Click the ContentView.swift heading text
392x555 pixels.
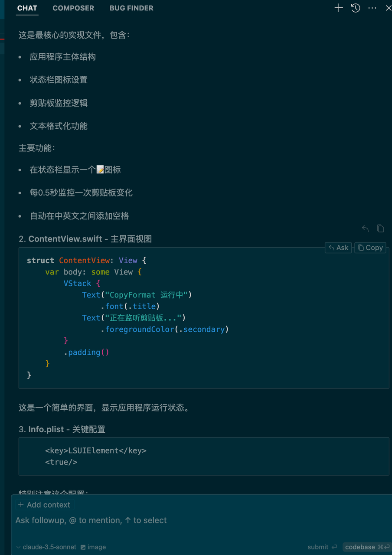click(x=65, y=239)
